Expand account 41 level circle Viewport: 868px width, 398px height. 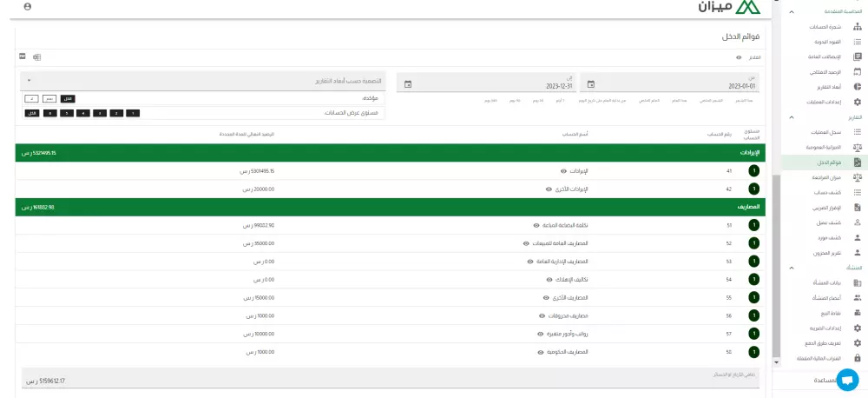tap(753, 171)
